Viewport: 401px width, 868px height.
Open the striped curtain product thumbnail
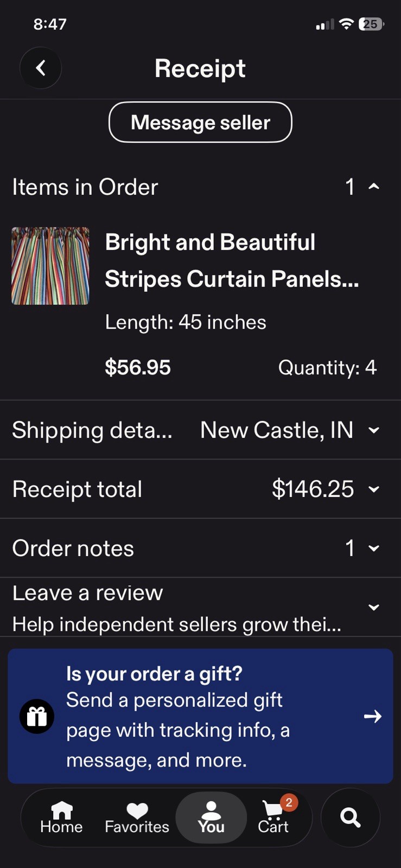[50, 266]
